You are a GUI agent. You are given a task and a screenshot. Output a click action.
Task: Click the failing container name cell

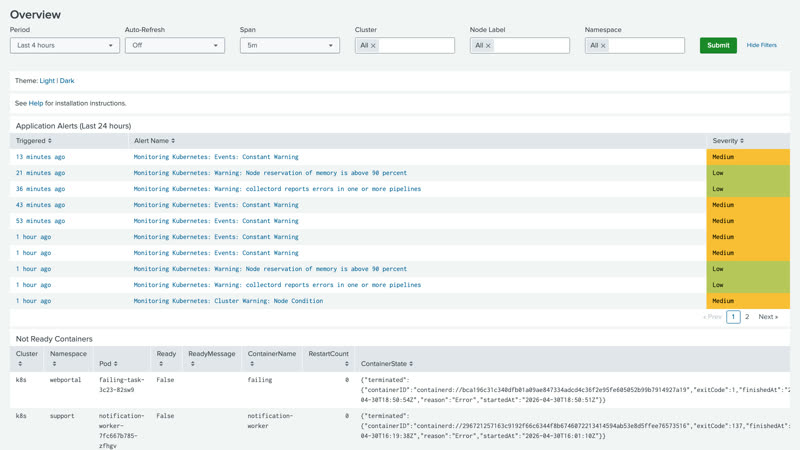[260, 380]
